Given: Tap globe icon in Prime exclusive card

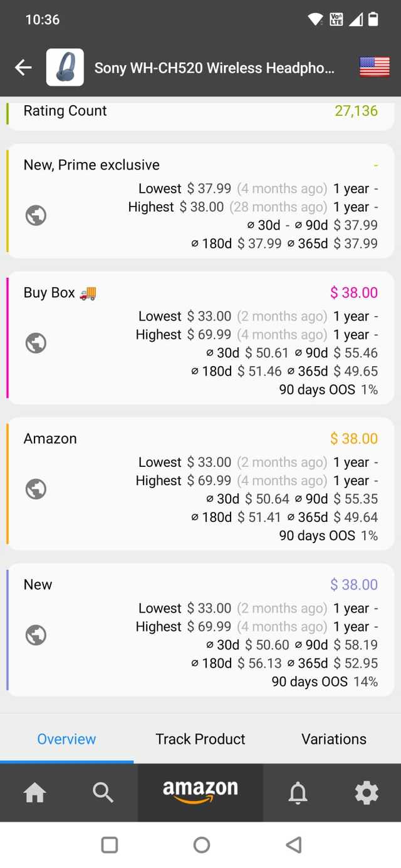Looking at the screenshot, I should (36, 215).
